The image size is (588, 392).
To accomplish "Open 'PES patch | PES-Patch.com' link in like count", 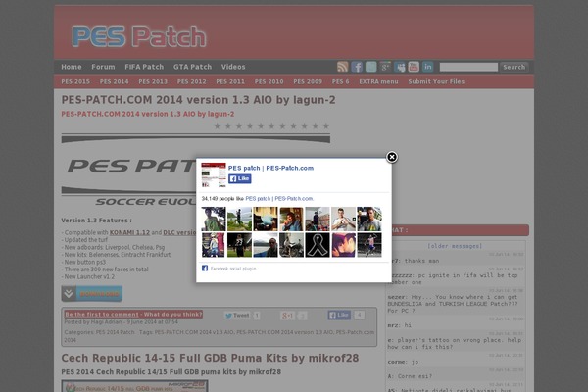I will pyautogui.click(x=279, y=198).
